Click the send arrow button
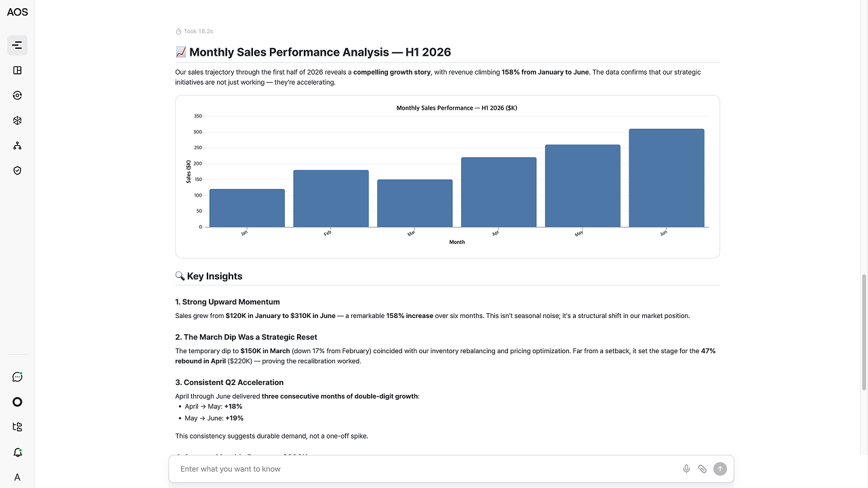 pyautogui.click(x=720, y=469)
